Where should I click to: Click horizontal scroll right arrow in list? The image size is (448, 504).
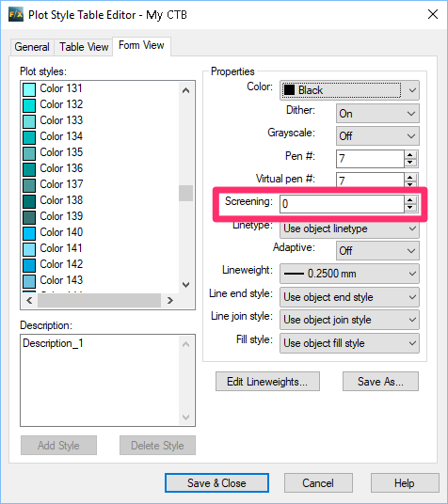tap(170, 301)
